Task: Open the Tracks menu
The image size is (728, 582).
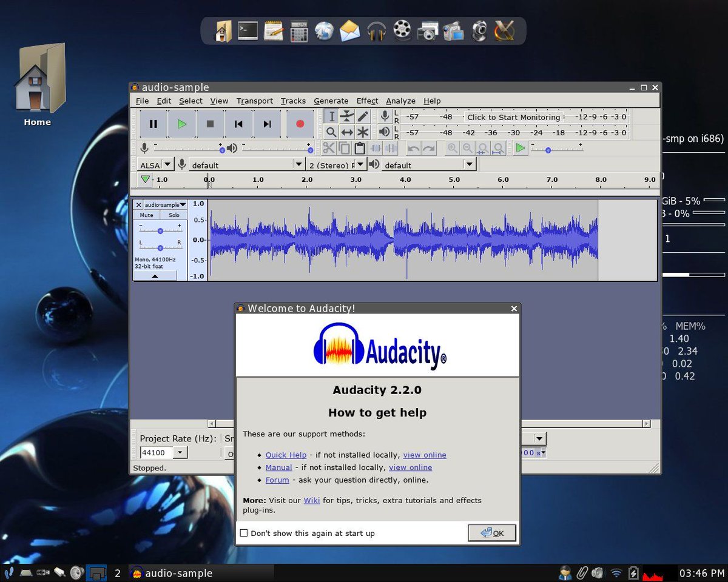Action: tap(293, 101)
